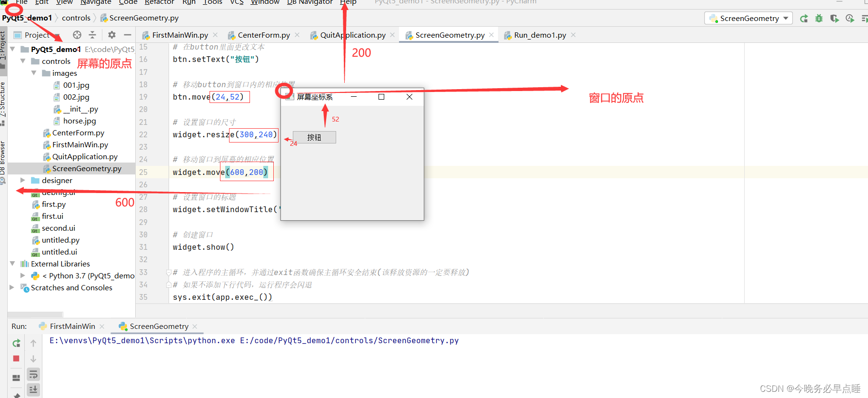The image size is (868, 398).
Task: Expand Scratches and Consoles
Action: click(12, 287)
